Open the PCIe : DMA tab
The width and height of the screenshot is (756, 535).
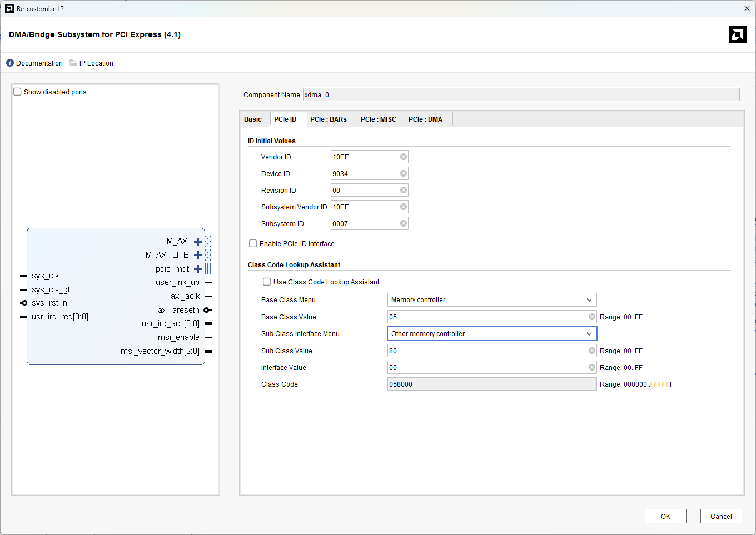[425, 119]
